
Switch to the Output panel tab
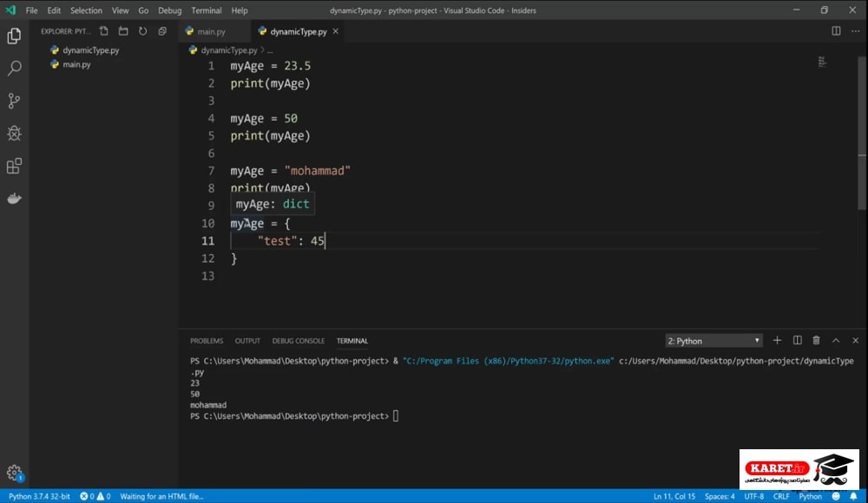[x=247, y=341]
